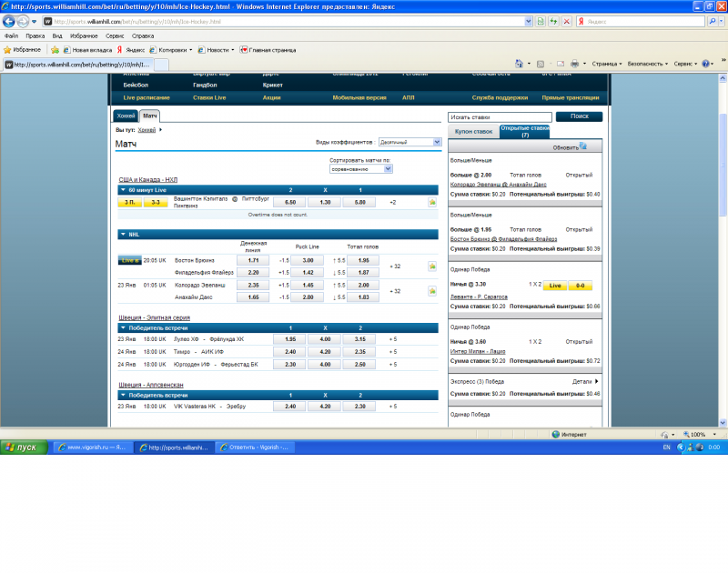Screen dimensions: 728x573
Task: Switch to the Купон ставок tab
Action: [x=473, y=132]
